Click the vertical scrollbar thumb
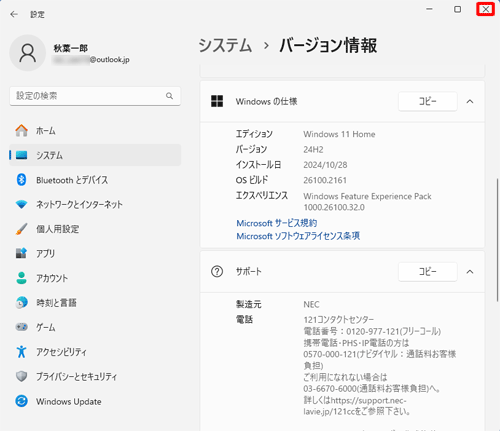This screenshot has height=431, width=500. tap(497, 240)
